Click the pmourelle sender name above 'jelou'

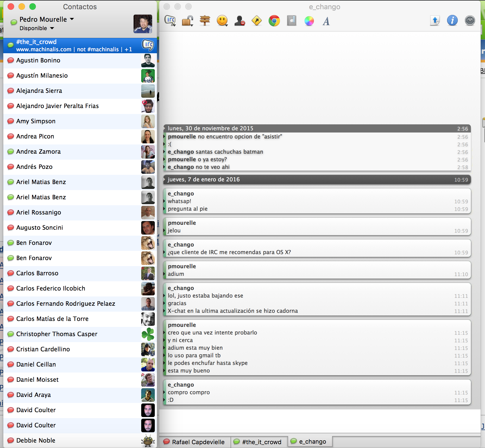tap(182, 223)
